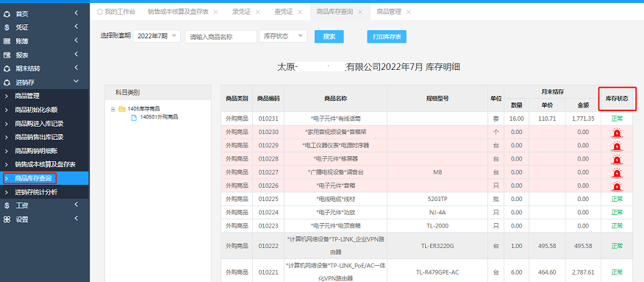Image resolution: width=644 pixels, height=282 pixels.
Task: Click alarm icon for item 010230
Action: [x=617, y=133]
